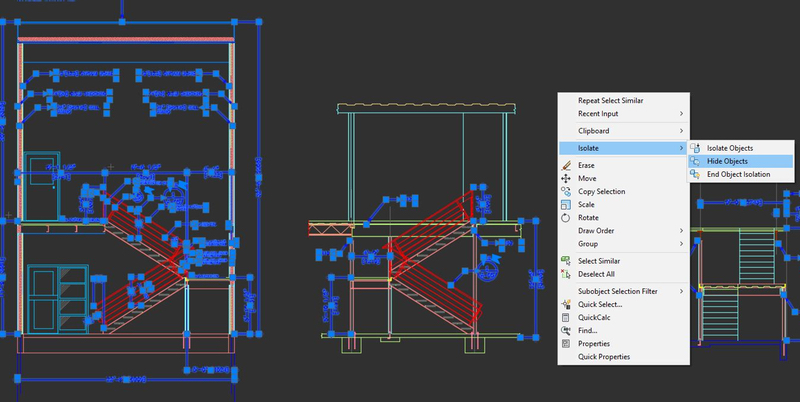This screenshot has height=402, width=800.
Task: Click the Scale icon
Action: point(566,204)
